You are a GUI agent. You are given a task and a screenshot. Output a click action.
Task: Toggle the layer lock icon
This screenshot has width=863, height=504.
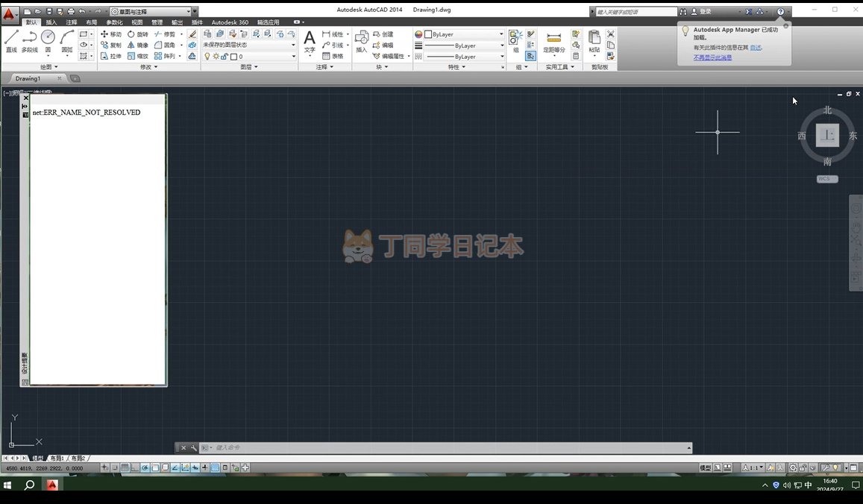[x=224, y=56]
